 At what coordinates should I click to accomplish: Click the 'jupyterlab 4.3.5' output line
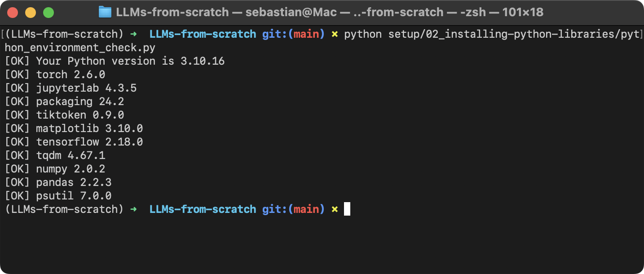coord(71,88)
